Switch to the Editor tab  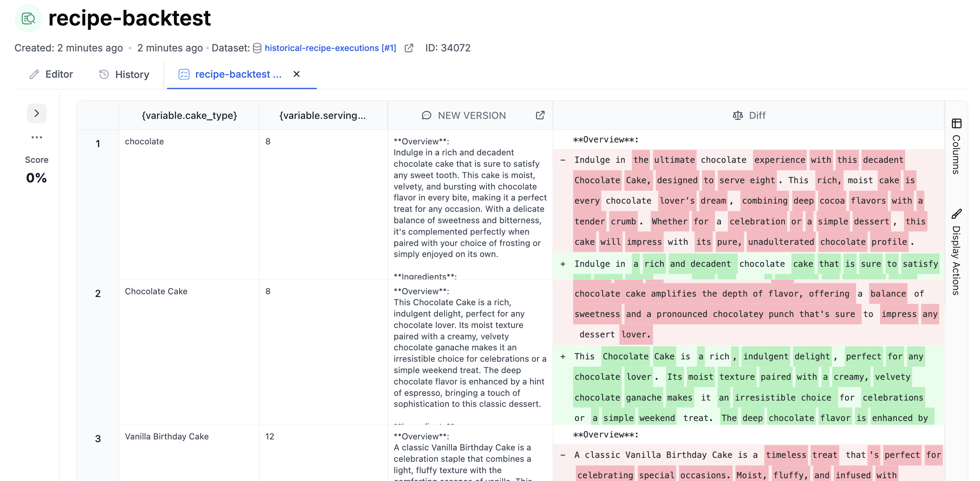[59, 74]
